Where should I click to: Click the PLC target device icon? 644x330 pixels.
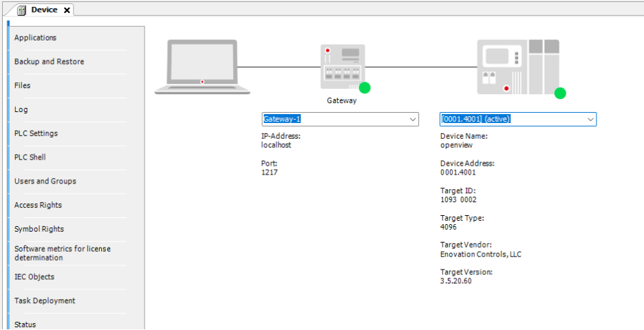point(518,67)
